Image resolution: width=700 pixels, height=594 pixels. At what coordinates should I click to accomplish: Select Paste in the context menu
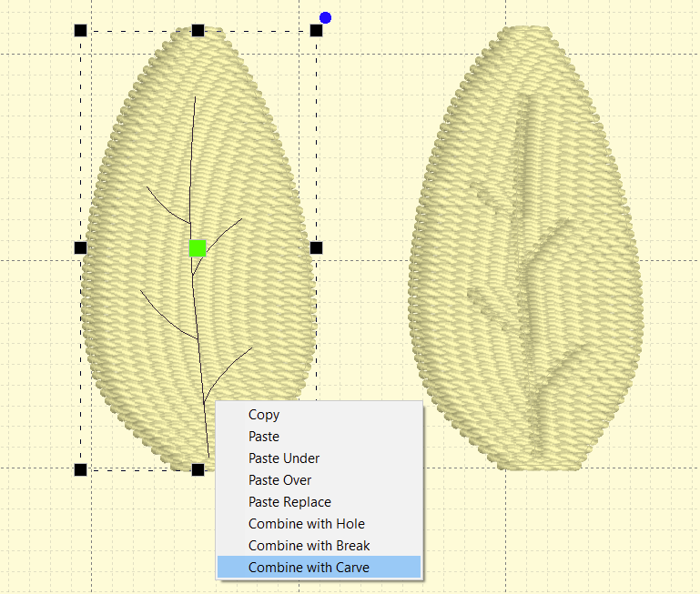coord(264,437)
